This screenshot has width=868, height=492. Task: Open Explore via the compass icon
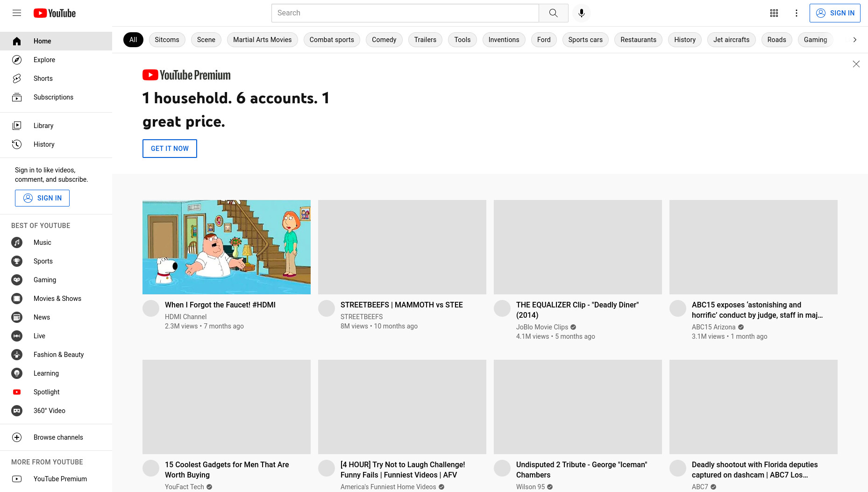point(17,60)
